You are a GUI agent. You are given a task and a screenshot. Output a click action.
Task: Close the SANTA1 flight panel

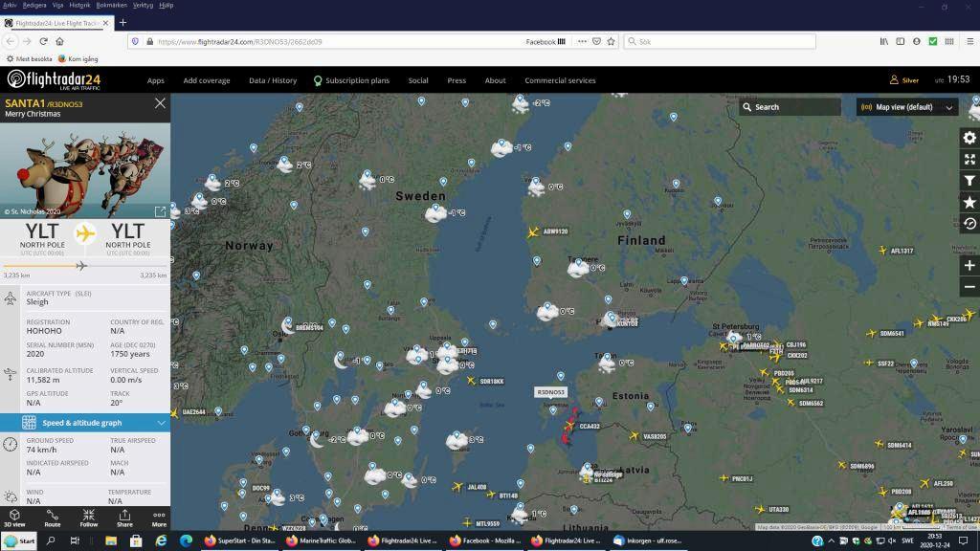(x=160, y=103)
